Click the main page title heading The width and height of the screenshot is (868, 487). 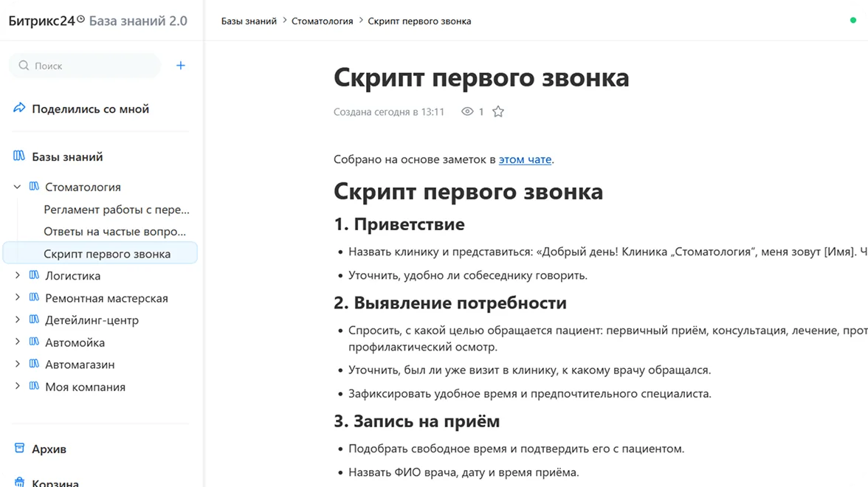481,77
